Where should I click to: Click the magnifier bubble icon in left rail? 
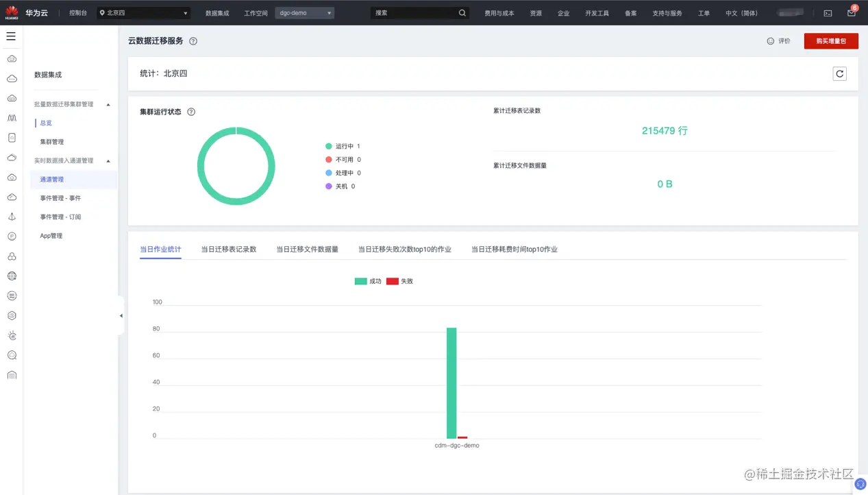(12, 355)
